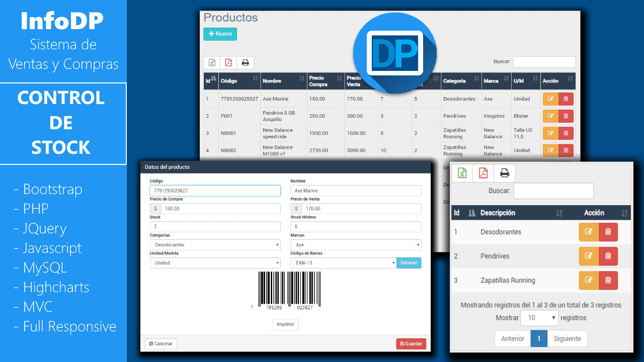644x362 pixels.
Task: Delete the Pendrive 8 GB Amarillo row
Action: (566, 116)
